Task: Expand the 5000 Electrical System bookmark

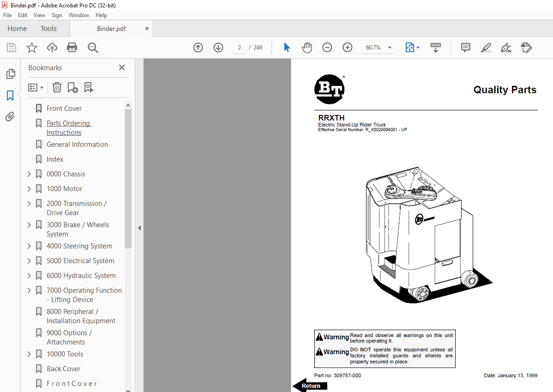Action: [x=29, y=261]
